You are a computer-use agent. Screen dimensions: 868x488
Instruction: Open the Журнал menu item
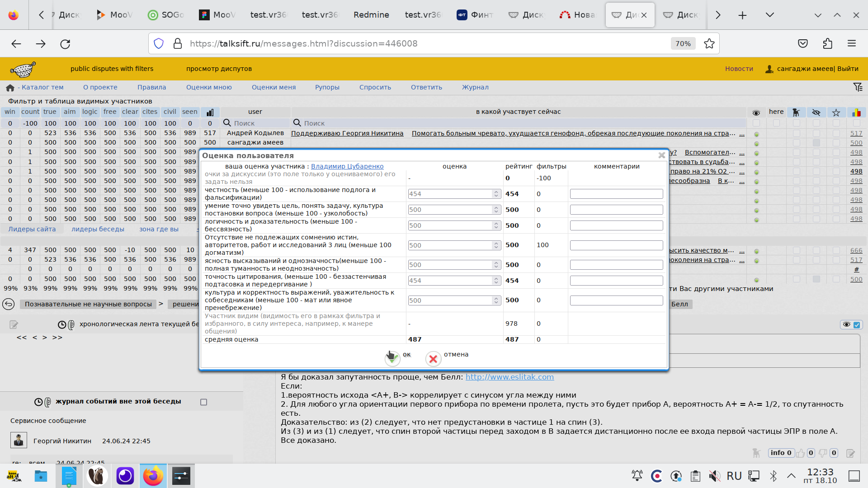475,87
